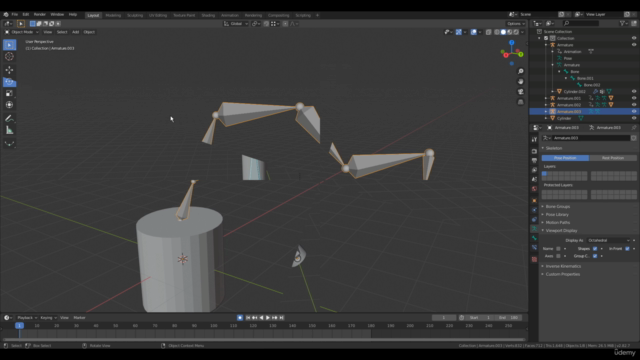The image size is (640, 360).
Task: Jump to the timeline start frame
Action: pyautogui.click(x=248, y=318)
